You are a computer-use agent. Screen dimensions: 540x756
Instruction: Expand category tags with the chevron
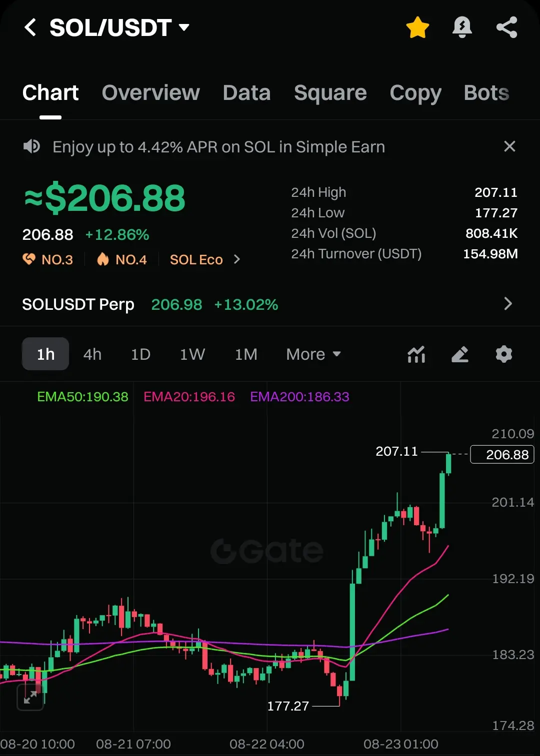[237, 259]
